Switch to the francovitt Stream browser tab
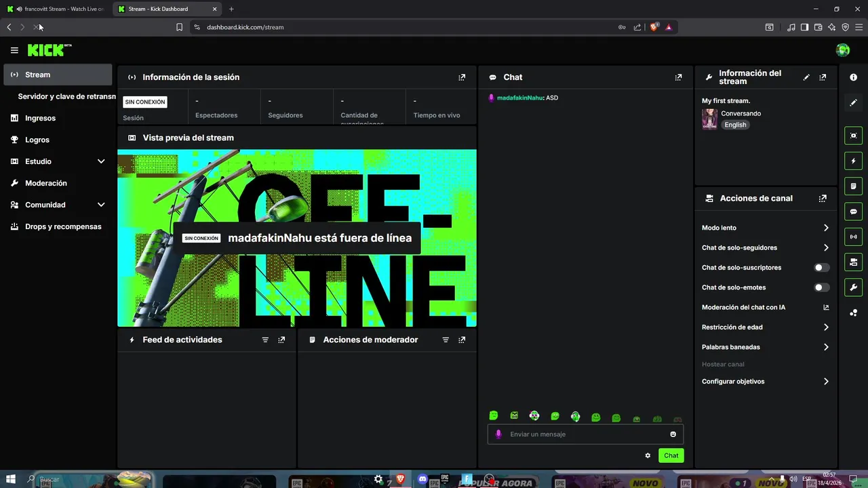868x488 pixels. coord(56,9)
